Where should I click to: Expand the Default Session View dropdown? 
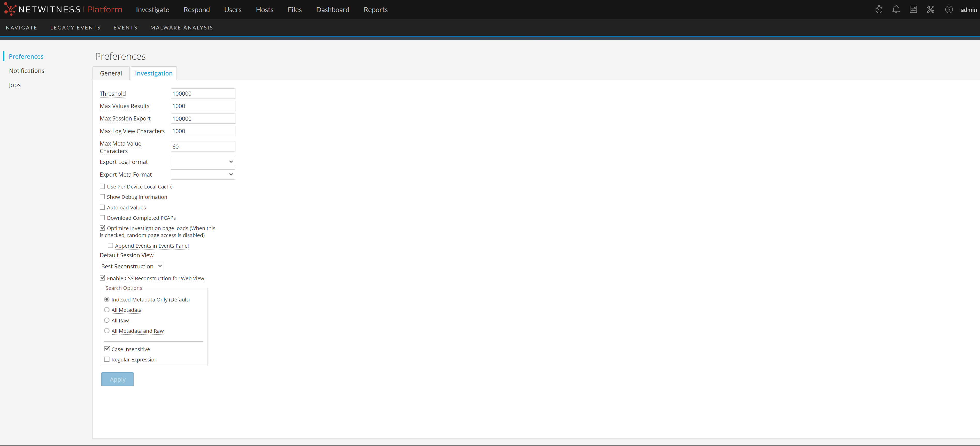(132, 266)
